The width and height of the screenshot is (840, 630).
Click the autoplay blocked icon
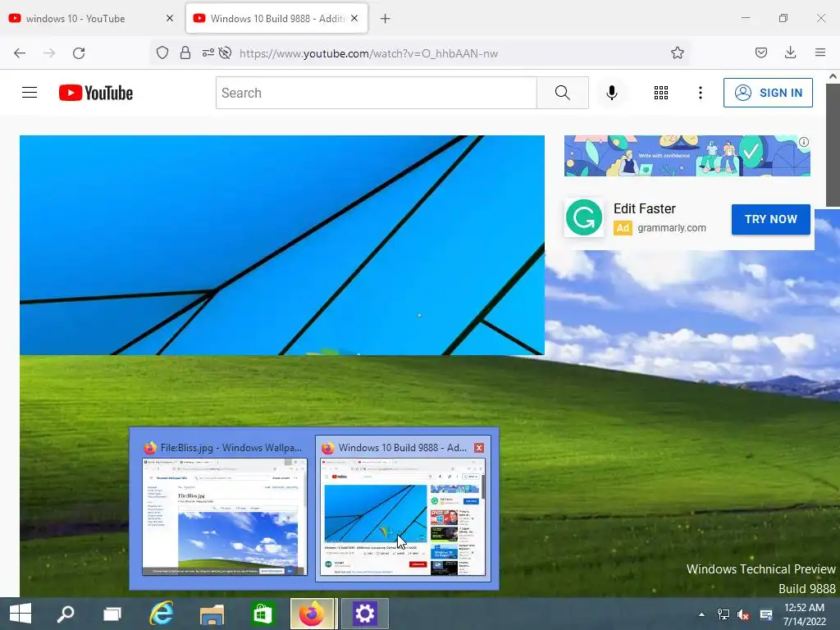(x=225, y=52)
